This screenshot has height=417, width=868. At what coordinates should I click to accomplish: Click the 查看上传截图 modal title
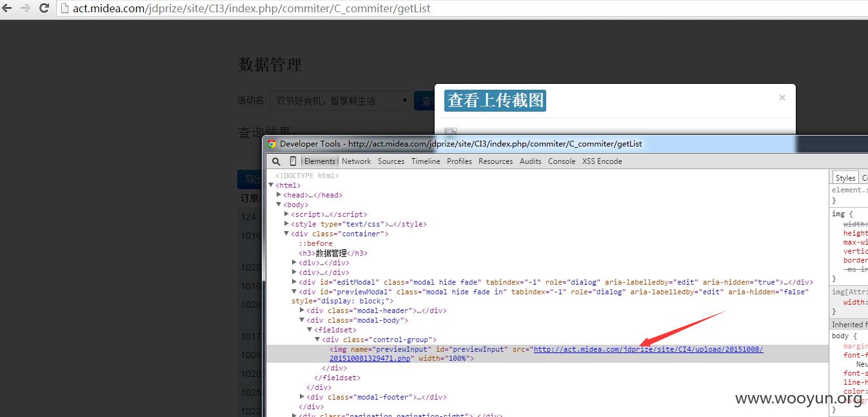click(495, 100)
